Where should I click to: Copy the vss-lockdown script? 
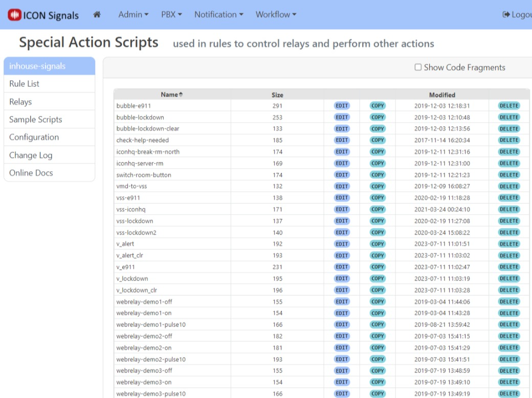tap(377, 221)
